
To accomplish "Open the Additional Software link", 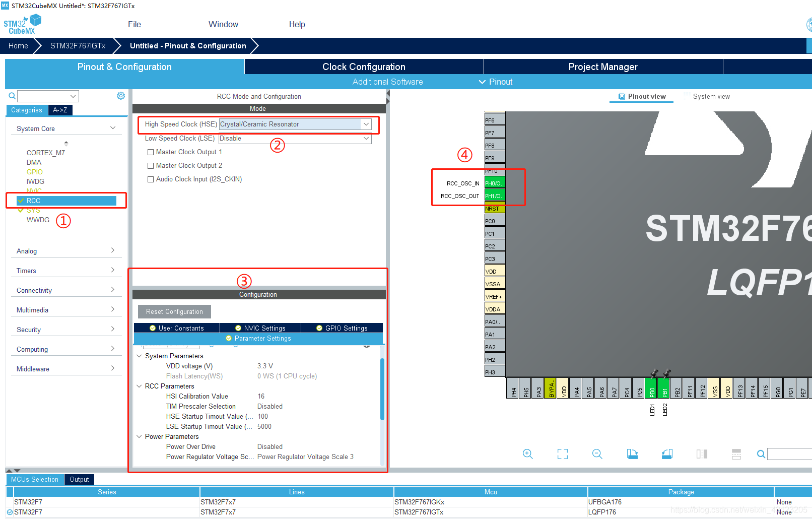I will pos(387,82).
